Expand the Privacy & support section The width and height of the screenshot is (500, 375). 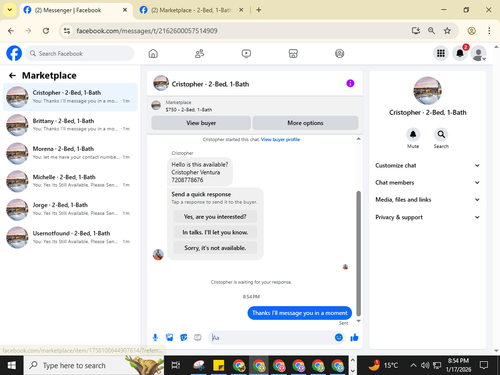pos(428,217)
